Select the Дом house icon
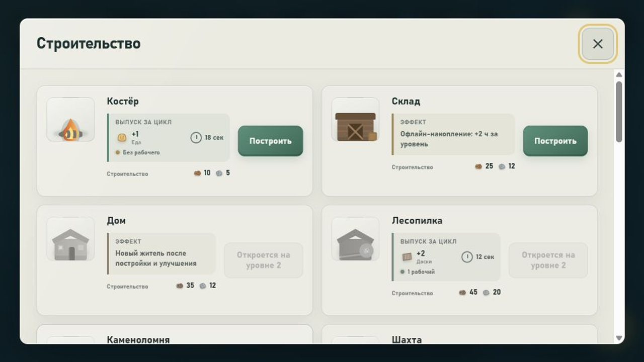Viewport: 644px width, 362px height. [71, 239]
